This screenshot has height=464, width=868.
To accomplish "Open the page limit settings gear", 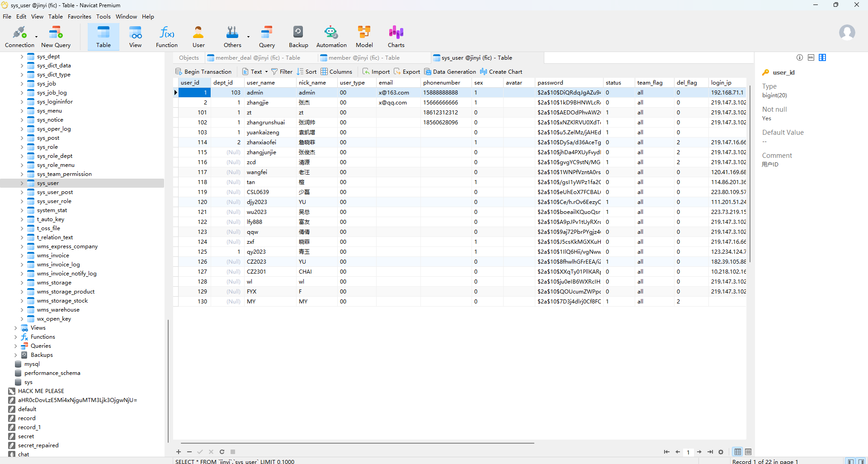I will click(721, 452).
